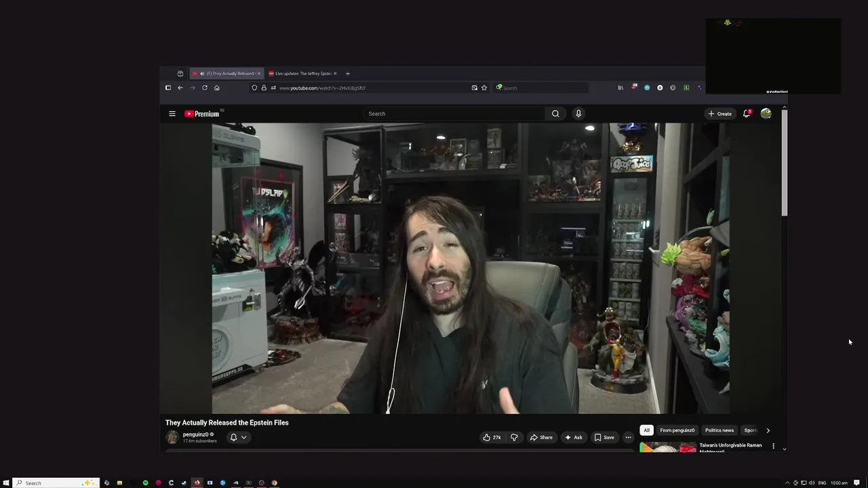Show next category chips with right chevron
Screen dimensions: 868x488
(x=768, y=430)
